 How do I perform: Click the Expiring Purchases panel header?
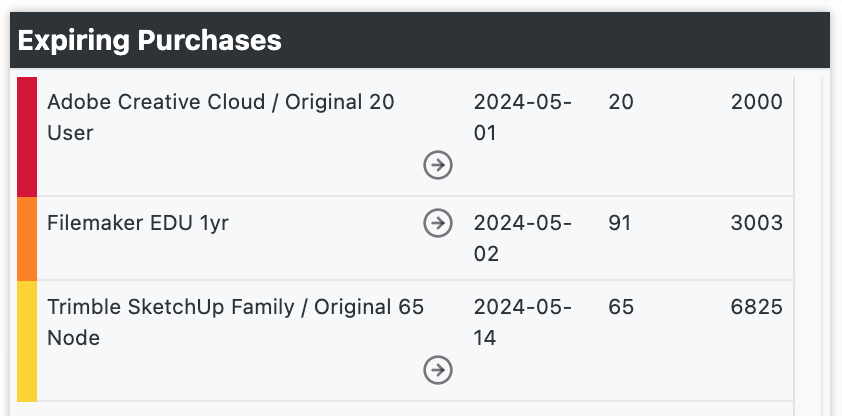(x=420, y=40)
